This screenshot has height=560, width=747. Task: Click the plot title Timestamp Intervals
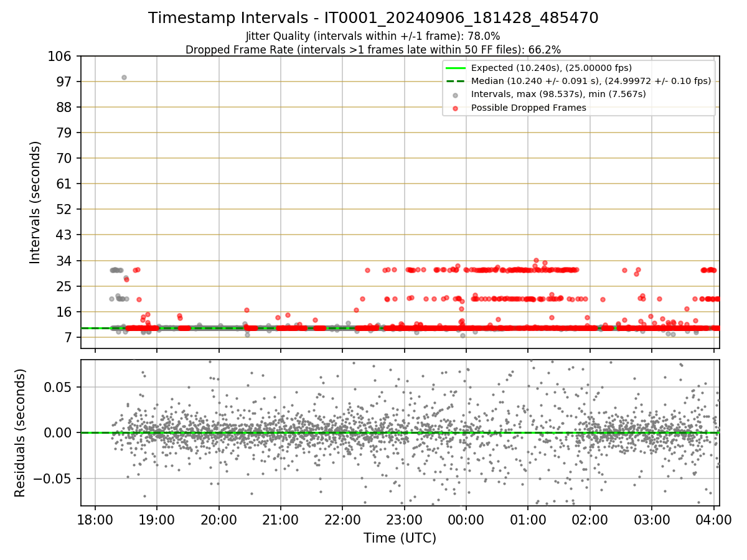tap(374, 18)
